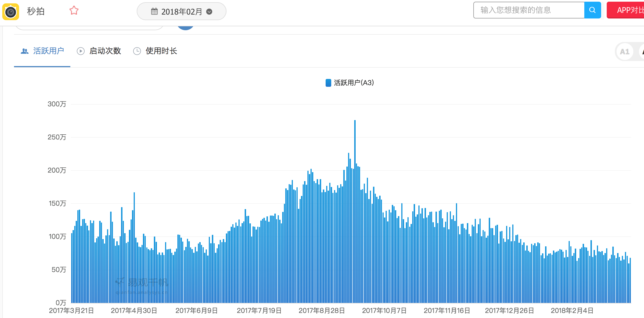Click the red APP对比 button
The height and width of the screenshot is (318, 644).
[x=626, y=10]
